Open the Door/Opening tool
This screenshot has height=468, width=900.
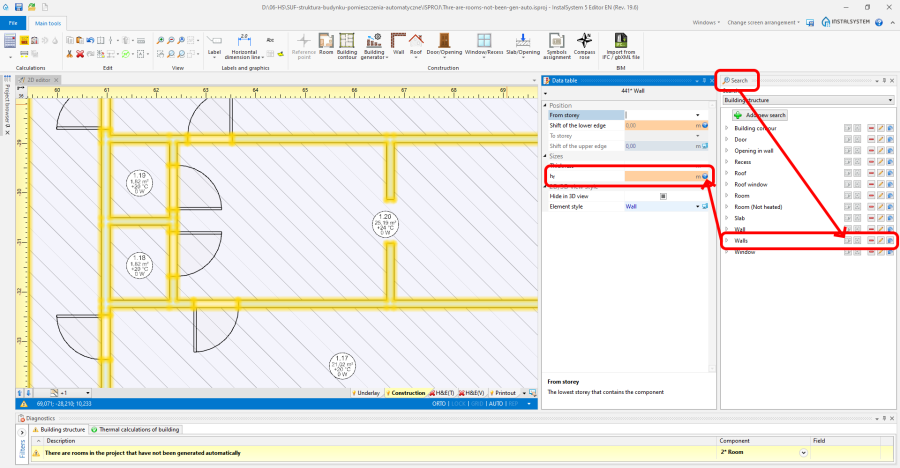click(x=444, y=45)
